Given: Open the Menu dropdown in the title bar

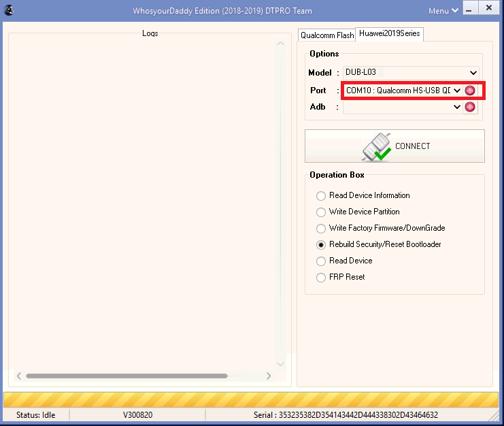Looking at the screenshot, I should tap(443, 11).
